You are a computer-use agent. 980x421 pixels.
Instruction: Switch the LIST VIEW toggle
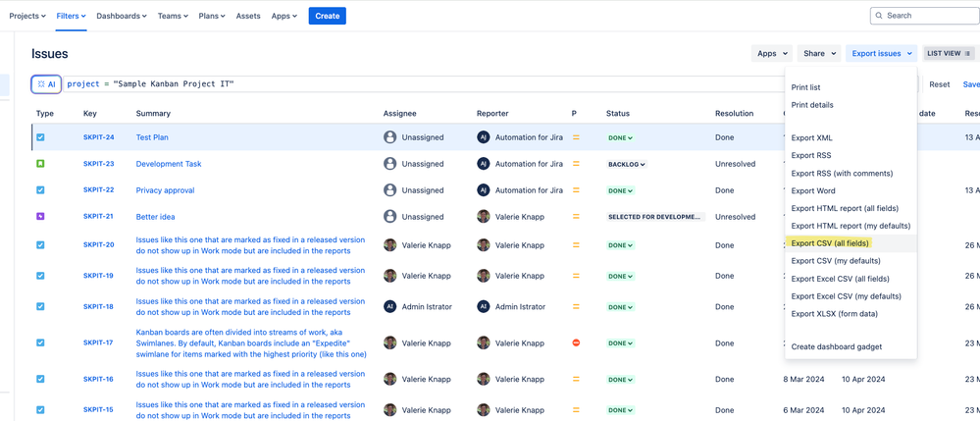(x=949, y=53)
